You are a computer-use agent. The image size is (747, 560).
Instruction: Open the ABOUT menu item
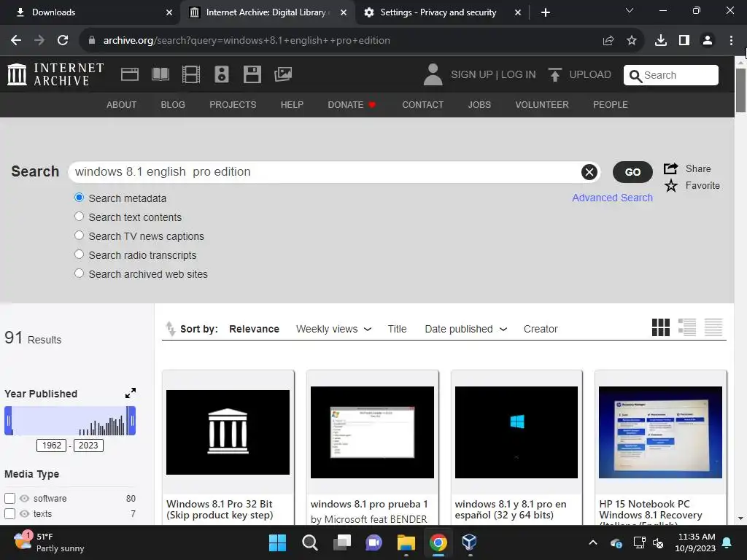(122, 105)
